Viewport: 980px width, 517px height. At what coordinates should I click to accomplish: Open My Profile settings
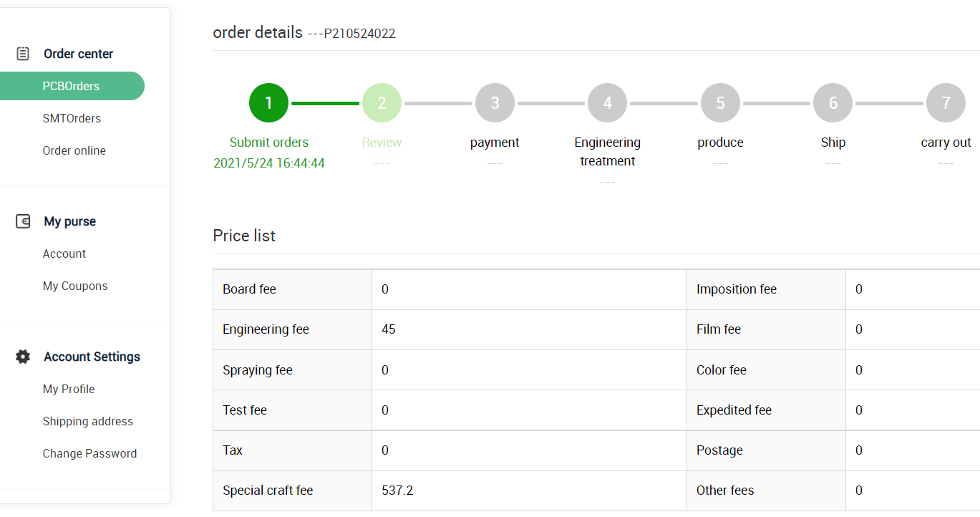pyautogui.click(x=69, y=389)
